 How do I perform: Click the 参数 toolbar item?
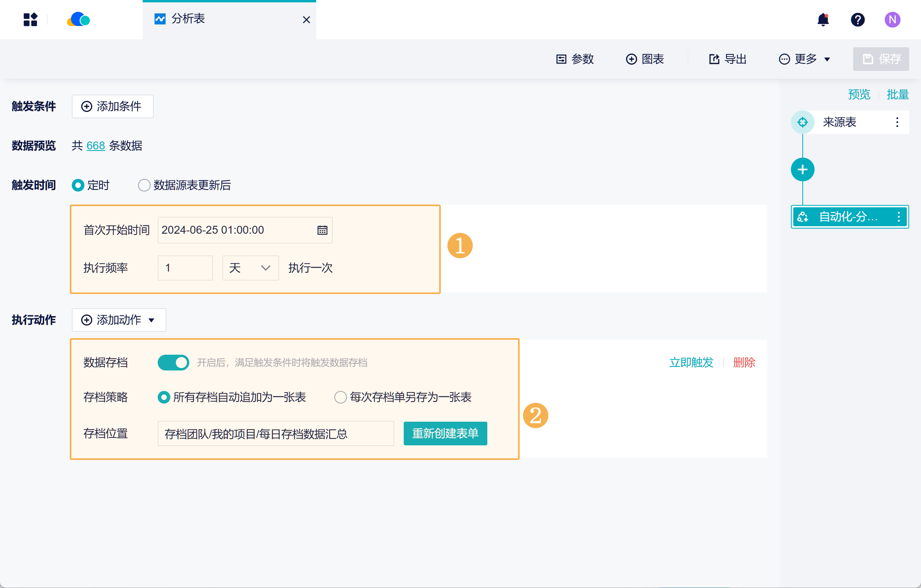[575, 59]
